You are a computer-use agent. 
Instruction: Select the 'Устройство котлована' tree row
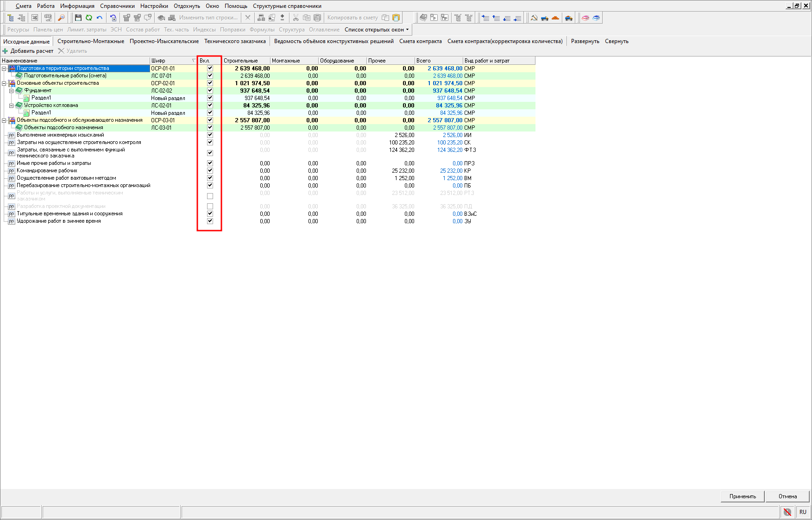click(51, 105)
